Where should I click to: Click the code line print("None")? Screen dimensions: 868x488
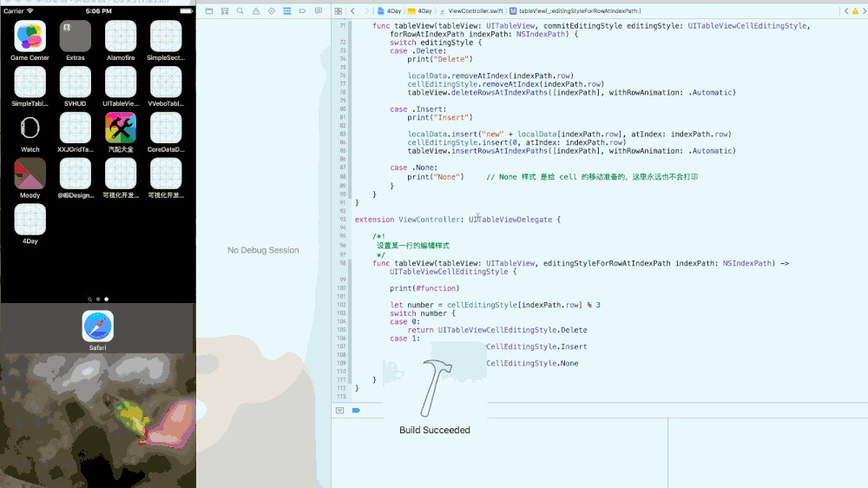[x=436, y=176]
